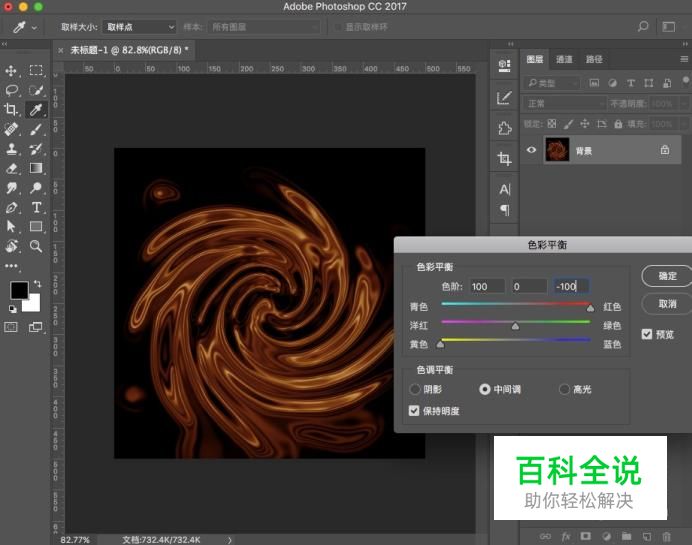Toggle Quick Mask mode
692x545 pixels.
(11, 327)
